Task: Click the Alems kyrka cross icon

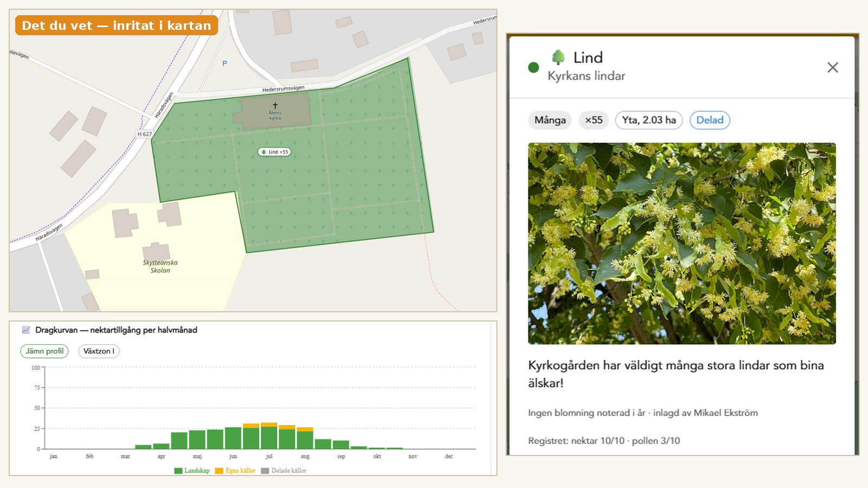Action: coord(275,105)
